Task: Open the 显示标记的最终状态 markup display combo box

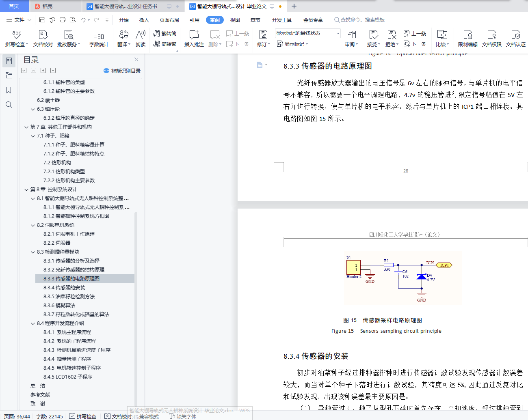Action: point(308,33)
